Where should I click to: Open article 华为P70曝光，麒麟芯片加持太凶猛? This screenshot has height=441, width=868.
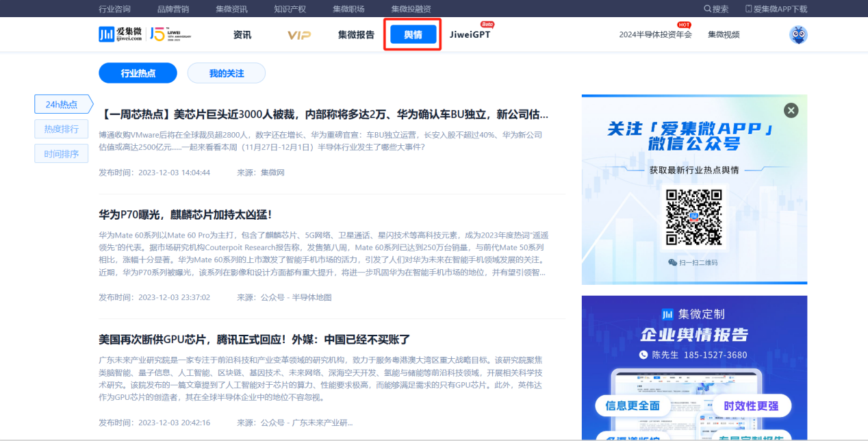186,214
